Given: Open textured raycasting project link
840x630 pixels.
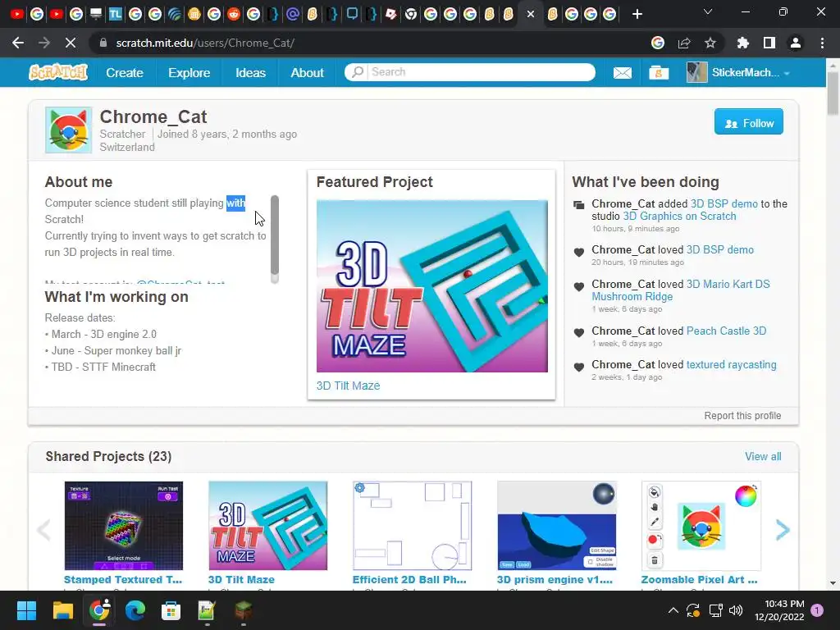Looking at the screenshot, I should coord(731,364).
